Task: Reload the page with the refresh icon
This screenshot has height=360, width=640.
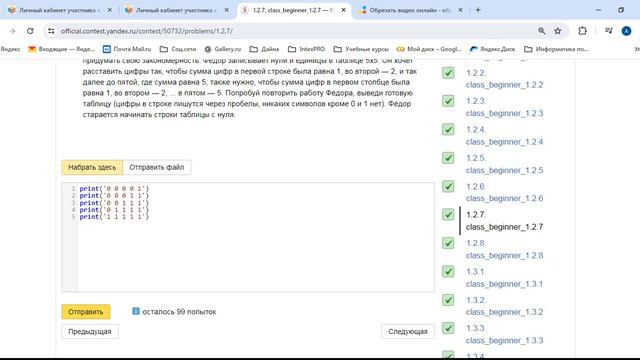Action: pos(30,31)
